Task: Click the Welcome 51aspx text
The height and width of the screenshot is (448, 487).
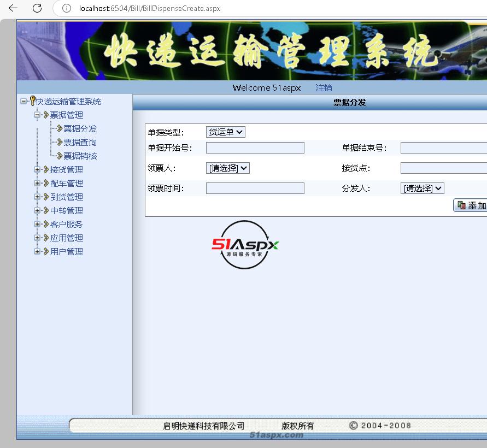Action: (x=267, y=88)
